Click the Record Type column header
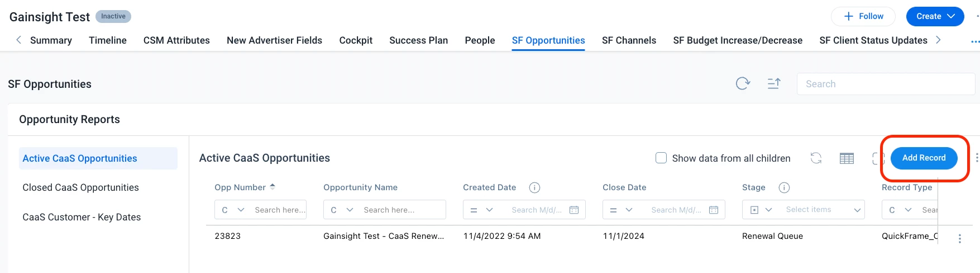Viewport: 980px width, 273px height. pyautogui.click(x=907, y=187)
